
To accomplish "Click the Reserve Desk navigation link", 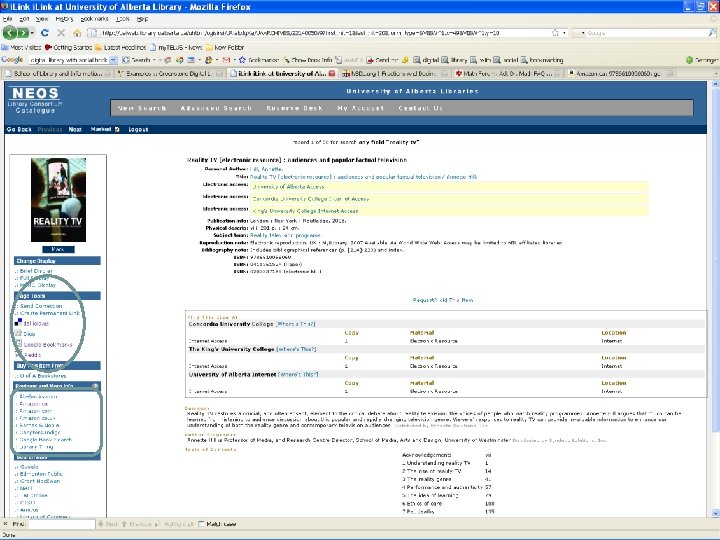I will (294, 108).
